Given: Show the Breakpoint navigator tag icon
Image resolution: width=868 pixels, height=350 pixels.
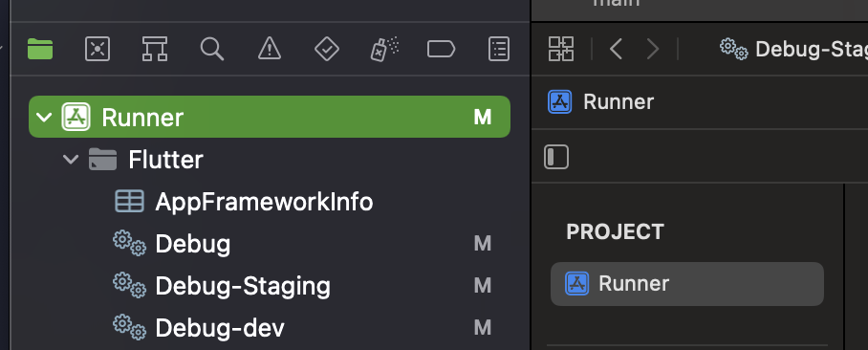Looking at the screenshot, I should 442,50.
